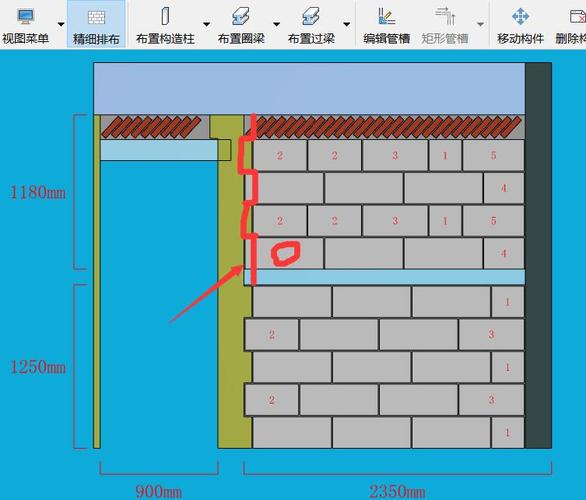This screenshot has height=500, width=586.
Task: Click the 矩形管槽 rectangular conduit tool
Action: [x=445, y=24]
